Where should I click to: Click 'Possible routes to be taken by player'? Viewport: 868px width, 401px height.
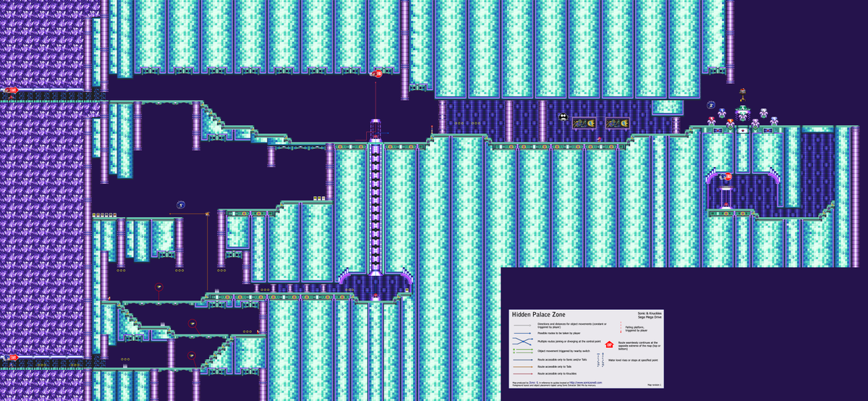click(x=559, y=333)
